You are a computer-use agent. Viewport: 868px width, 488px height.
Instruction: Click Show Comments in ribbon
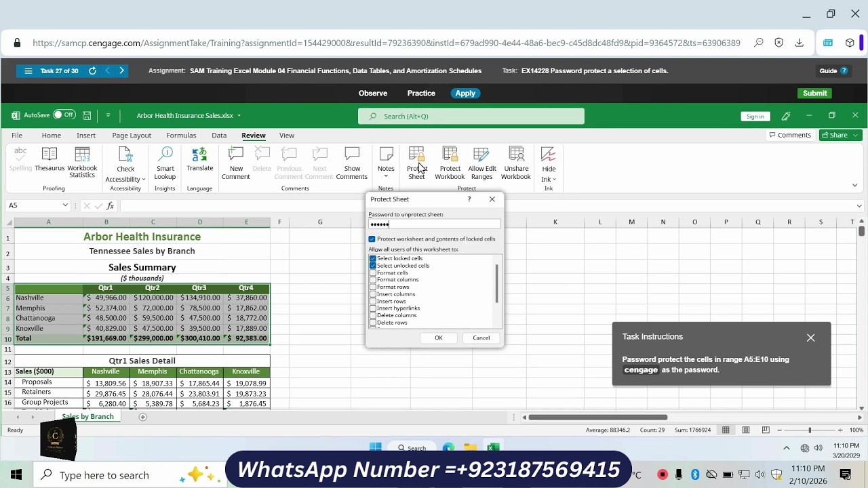pyautogui.click(x=352, y=163)
